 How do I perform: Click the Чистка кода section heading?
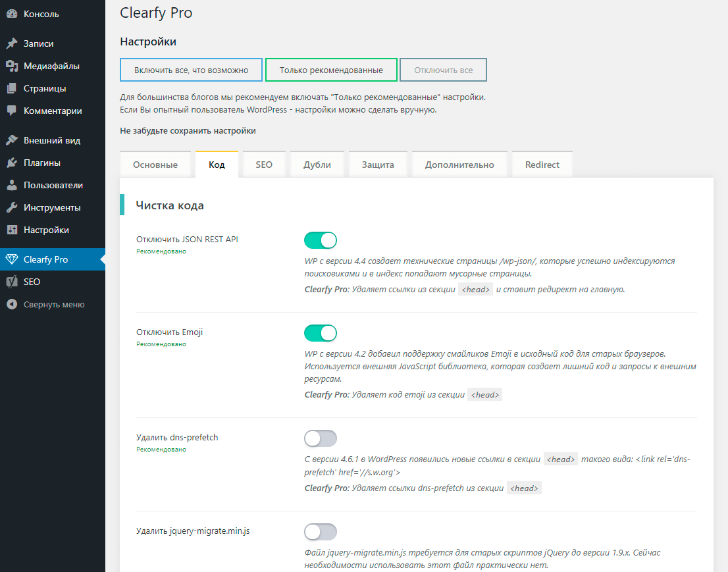coord(169,205)
